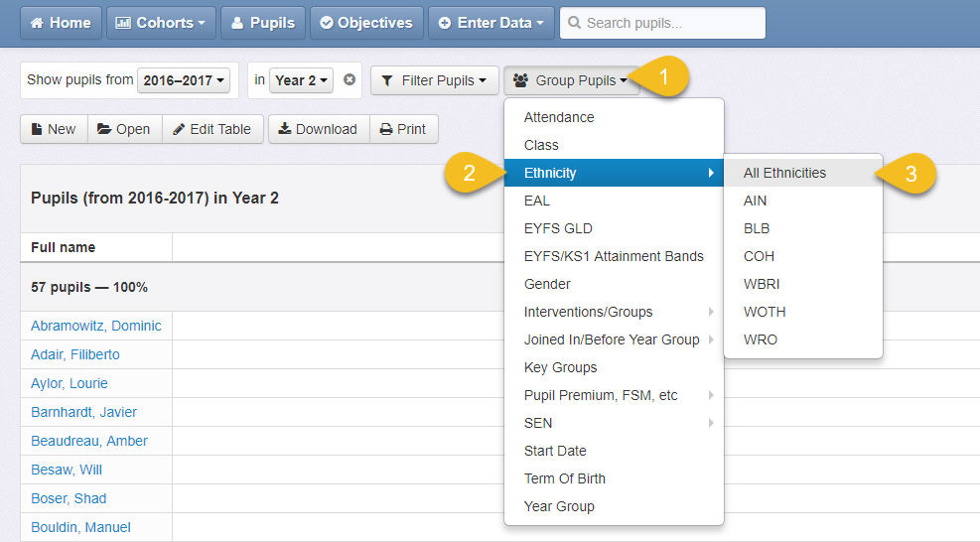This screenshot has height=542, width=980.
Task: Select the Ethnicity menu item
Action: (x=614, y=173)
